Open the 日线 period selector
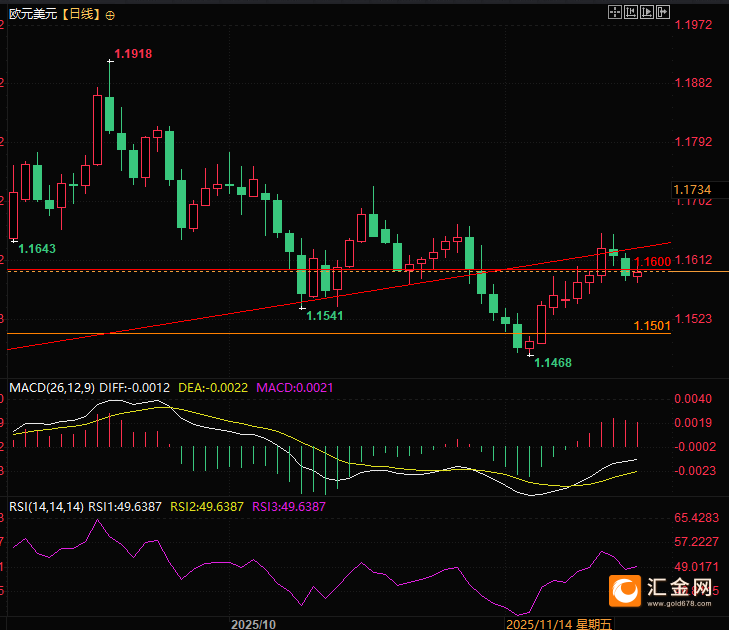This screenshot has width=729, height=630. (81, 14)
